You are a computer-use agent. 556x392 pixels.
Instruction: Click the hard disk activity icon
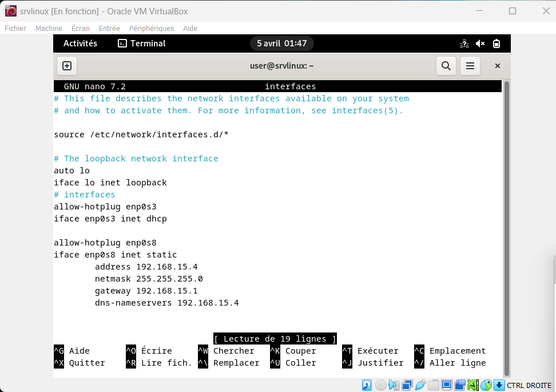click(x=367, y=385)
